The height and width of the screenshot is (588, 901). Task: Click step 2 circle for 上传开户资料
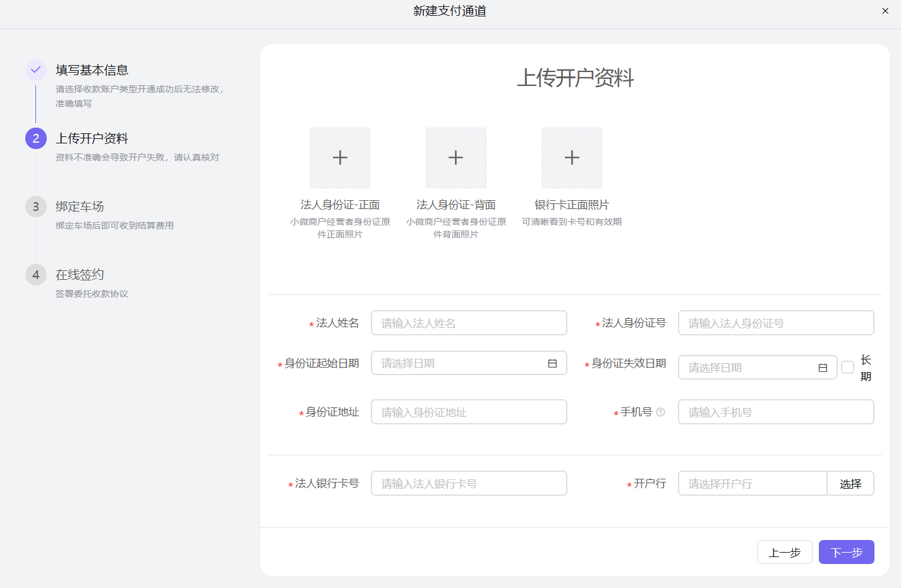[36, 138]
